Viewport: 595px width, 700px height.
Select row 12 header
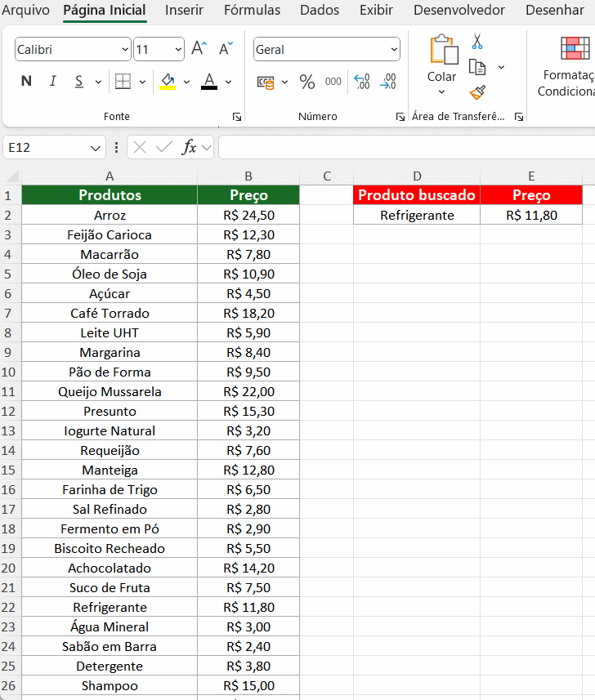click(9, 412)
